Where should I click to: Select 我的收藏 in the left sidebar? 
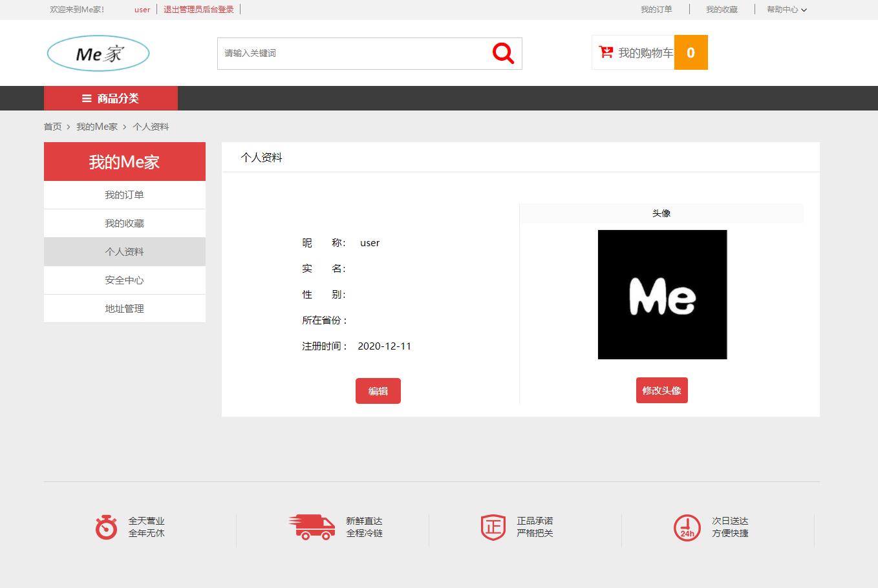[124, 223]
